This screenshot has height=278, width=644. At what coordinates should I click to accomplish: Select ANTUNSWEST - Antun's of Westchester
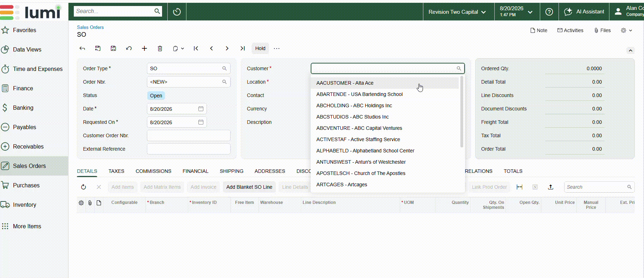pyautogui.click(x=384, y=162)
